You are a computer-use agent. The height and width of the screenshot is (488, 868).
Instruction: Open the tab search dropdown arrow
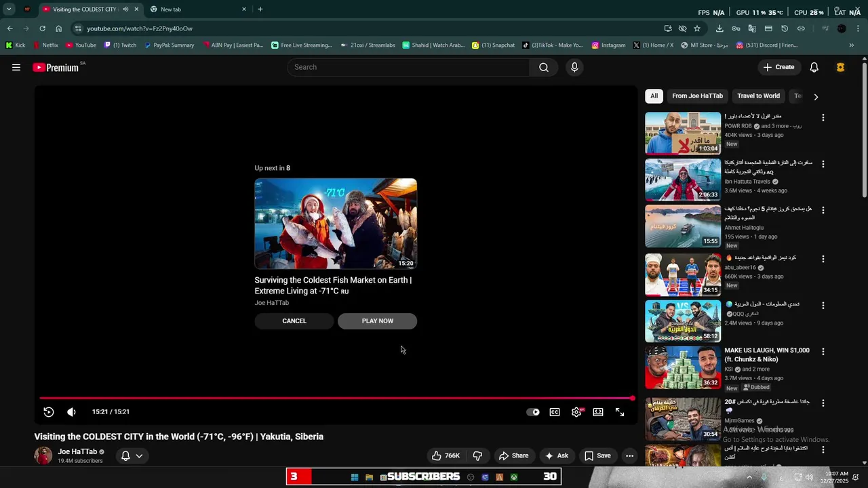tap(9, 9)
